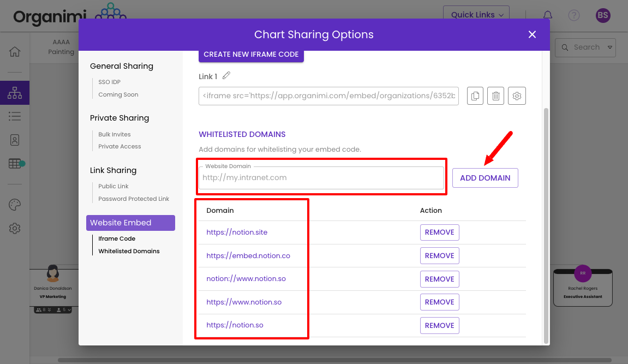The width and height of the screenshot is (628, 364).
Task: Remove the https://www.notion.so domain
Action: click(439, 302)
